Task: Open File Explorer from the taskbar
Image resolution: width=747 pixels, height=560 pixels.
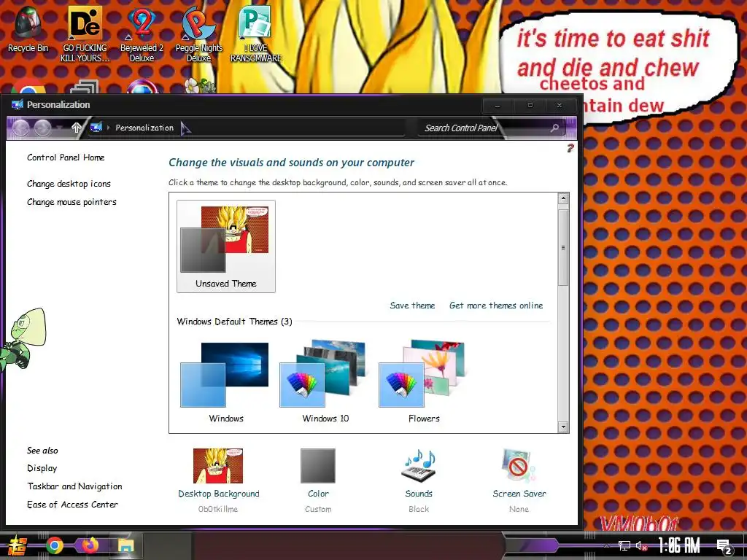Action: tap(125, 545)
